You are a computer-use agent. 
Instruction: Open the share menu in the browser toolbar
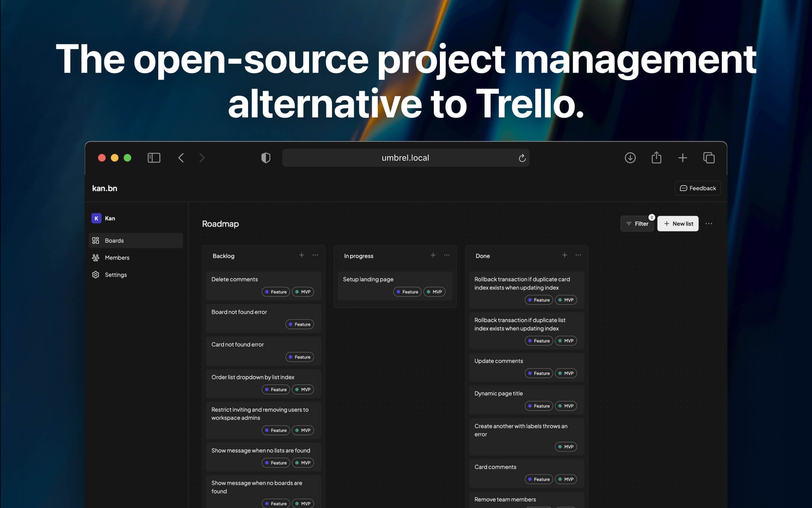[x=656, y=158]
